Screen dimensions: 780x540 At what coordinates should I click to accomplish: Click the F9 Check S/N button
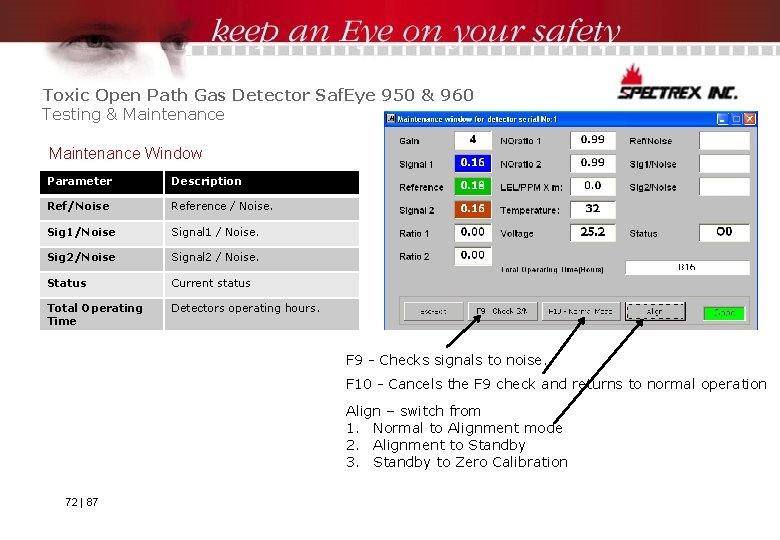(x=502, y=312)
